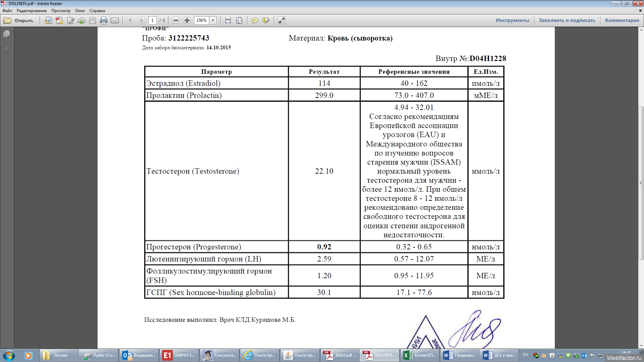
Task: Click the zoom in plus button
Action: point(187,20)
